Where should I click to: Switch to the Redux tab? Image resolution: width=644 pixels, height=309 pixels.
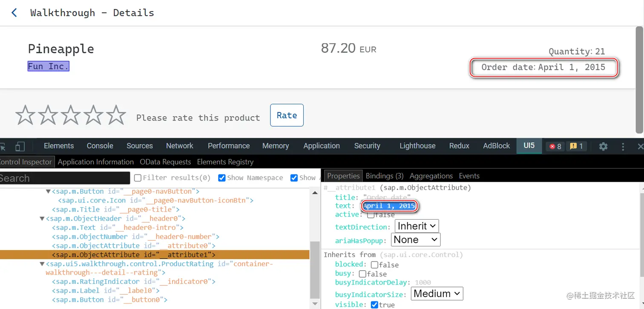pyautogui.click(x=459, y=146)
